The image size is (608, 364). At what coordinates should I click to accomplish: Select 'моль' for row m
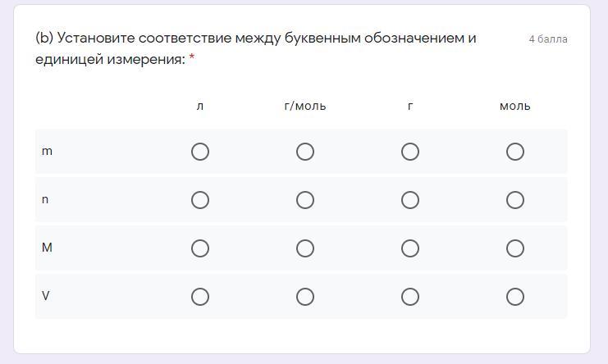click(515, 152)
